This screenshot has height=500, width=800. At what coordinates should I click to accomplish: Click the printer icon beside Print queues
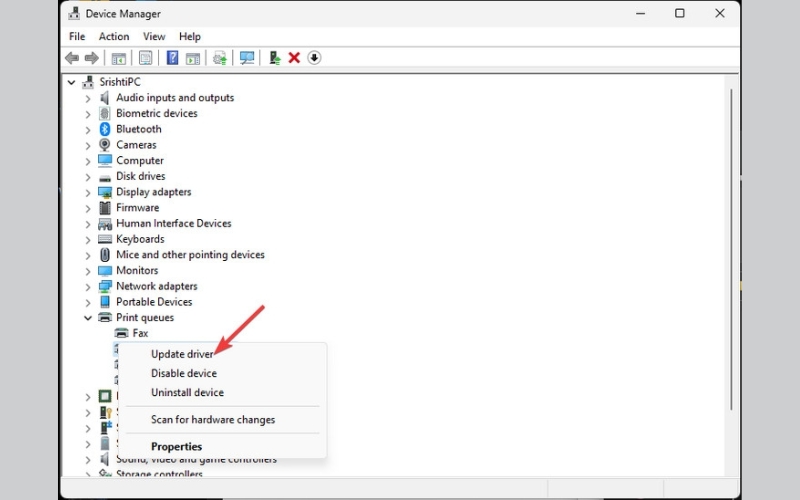(x=105, y=317)
